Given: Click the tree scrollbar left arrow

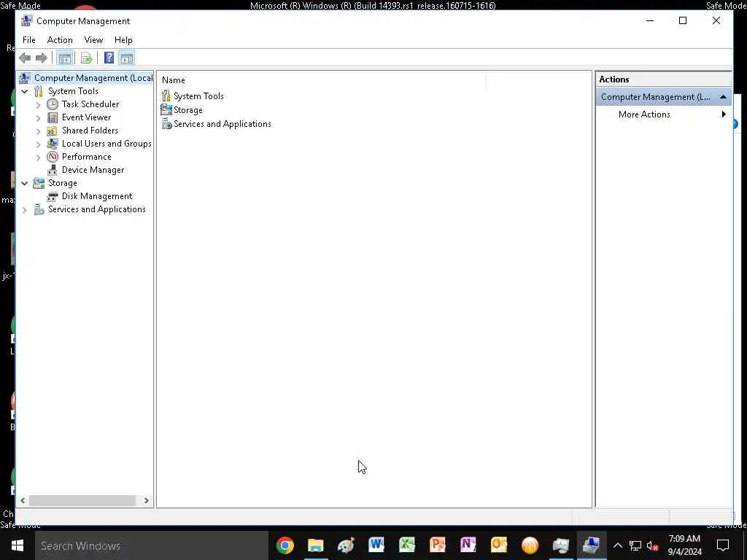Looking at the screenshot, I should pyautogui.click(x=23, y=500).
